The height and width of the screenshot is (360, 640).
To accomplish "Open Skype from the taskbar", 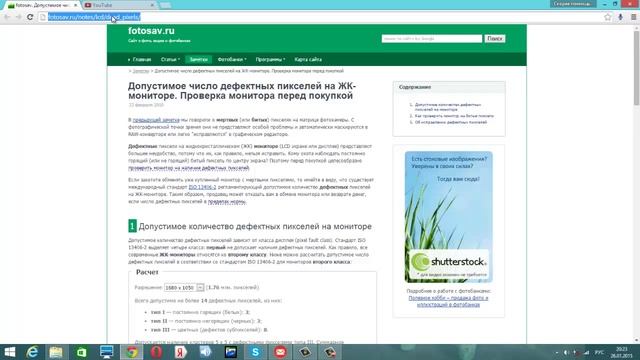I will (256, 352).
